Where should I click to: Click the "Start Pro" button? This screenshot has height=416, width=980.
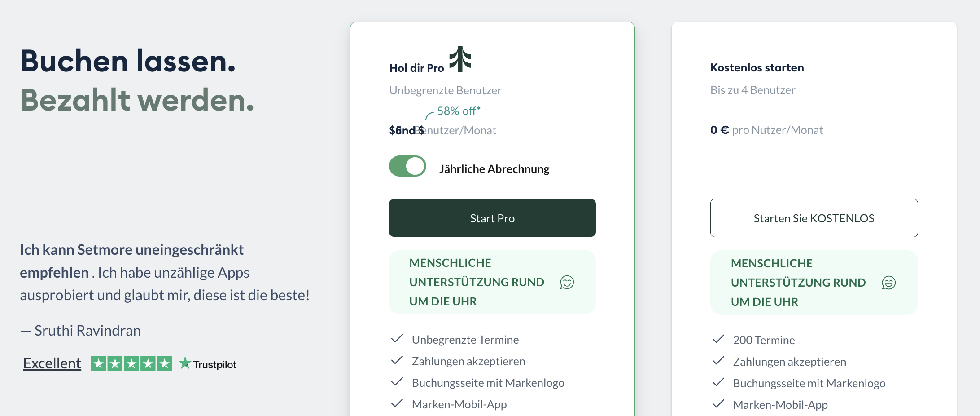coord(492,218)
